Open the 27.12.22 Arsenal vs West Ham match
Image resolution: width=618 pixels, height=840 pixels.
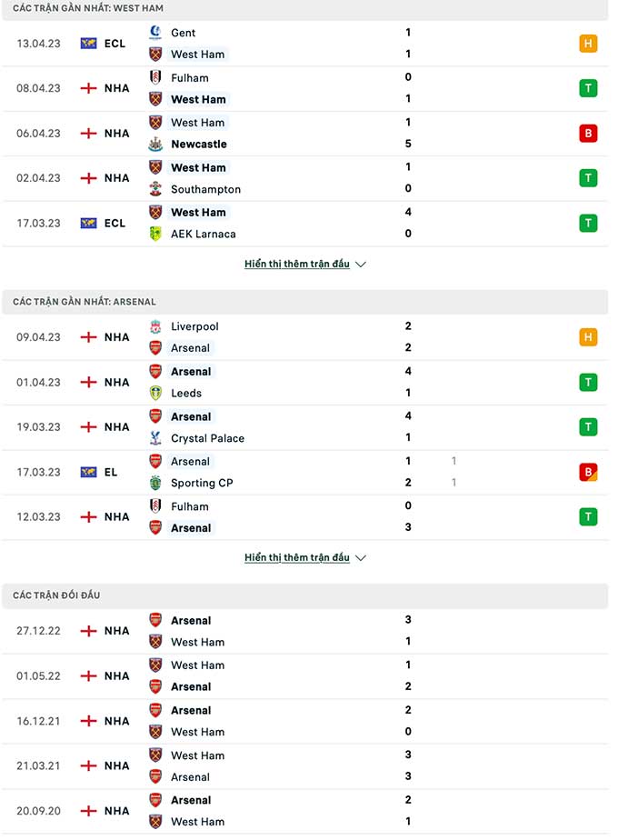click(x=304, y=631)
